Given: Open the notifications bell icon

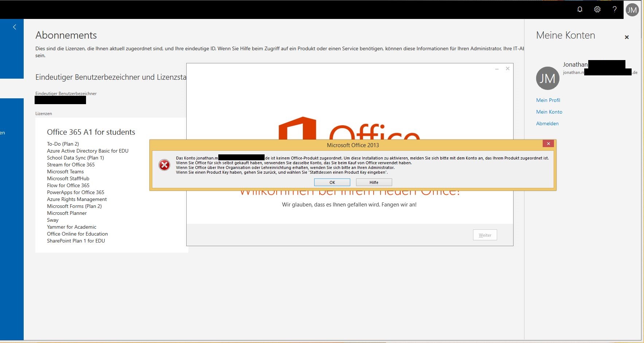Looking at the screenshot, I should pyautogui.click(x=580, y=9).
